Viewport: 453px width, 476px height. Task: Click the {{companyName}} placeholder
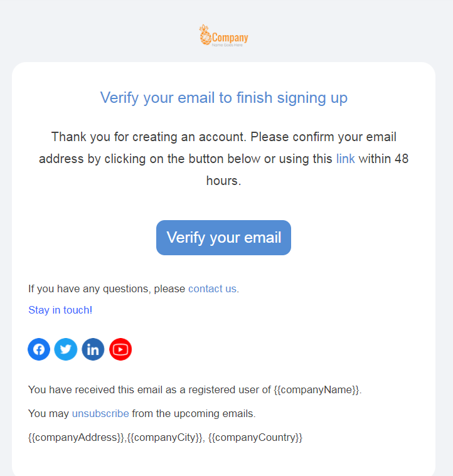(x=317, y=389)
